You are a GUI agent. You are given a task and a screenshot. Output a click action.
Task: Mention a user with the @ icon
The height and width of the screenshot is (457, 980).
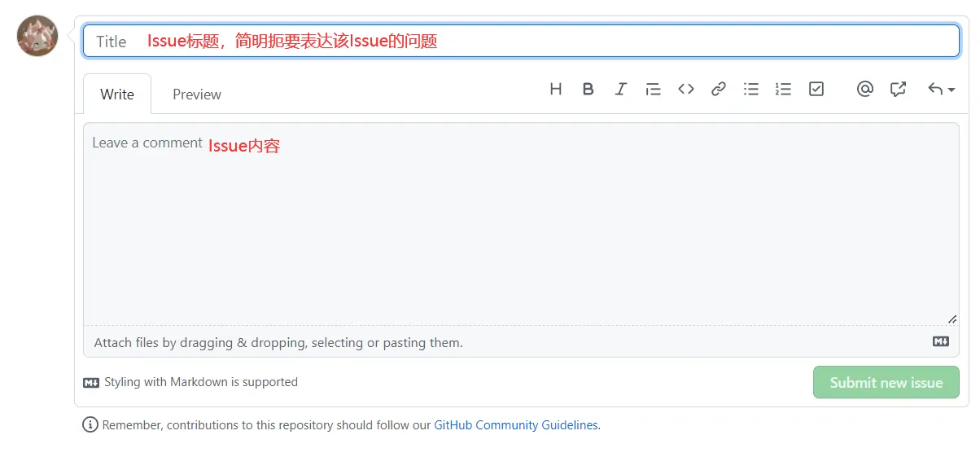(864, 90)
